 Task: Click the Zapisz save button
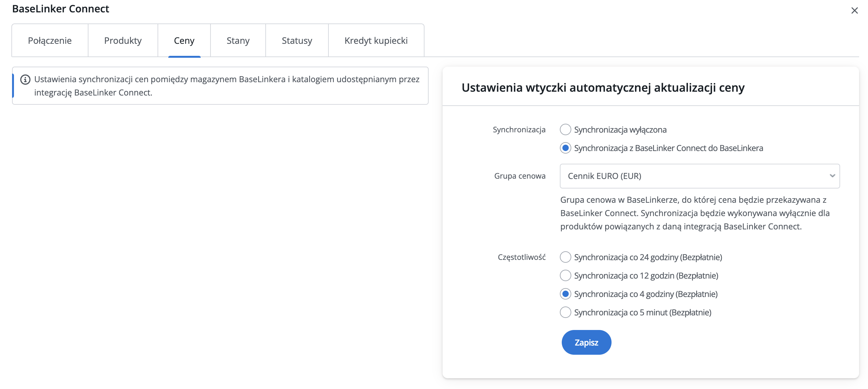coord(586,342)
